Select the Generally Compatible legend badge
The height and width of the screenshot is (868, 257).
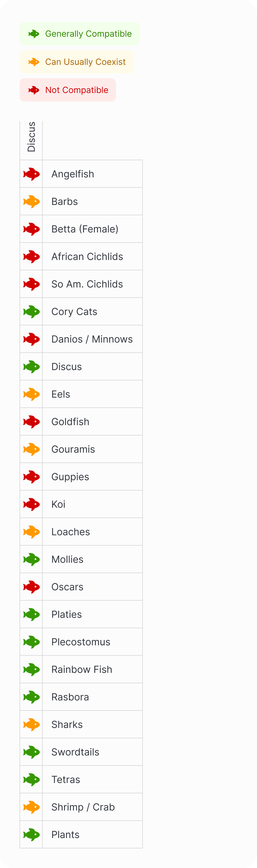click(80, 34)
